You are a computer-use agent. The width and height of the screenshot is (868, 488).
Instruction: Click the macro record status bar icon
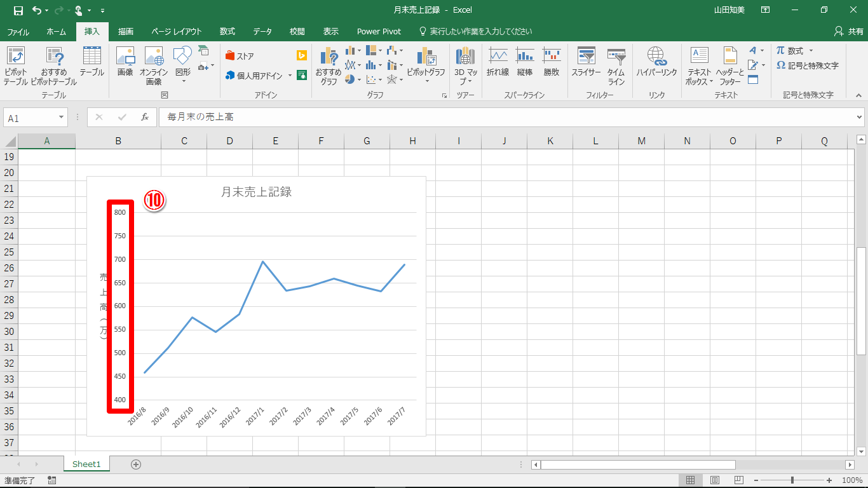51,480
